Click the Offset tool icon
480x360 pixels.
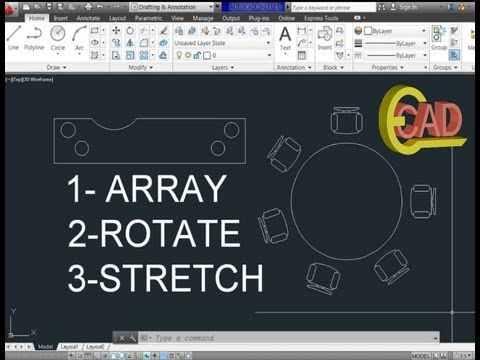click(x=163, y=55)
